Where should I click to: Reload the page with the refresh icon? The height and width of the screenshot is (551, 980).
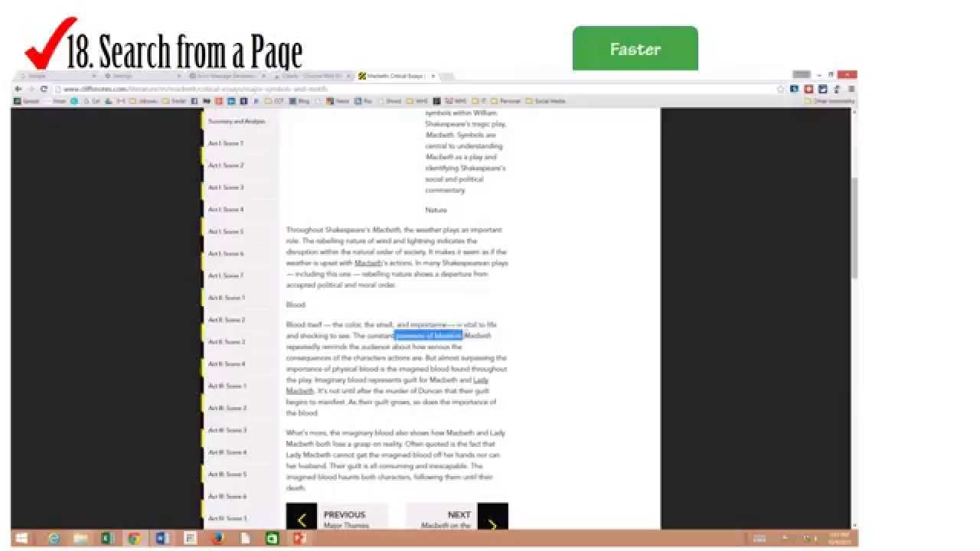(44, 89)
